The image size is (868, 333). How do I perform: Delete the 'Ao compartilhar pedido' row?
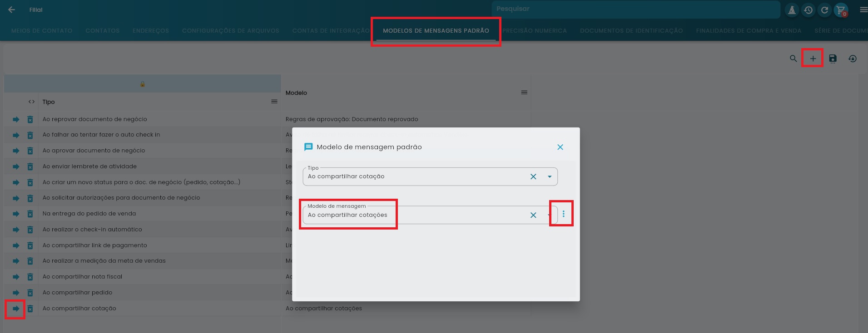30,293
